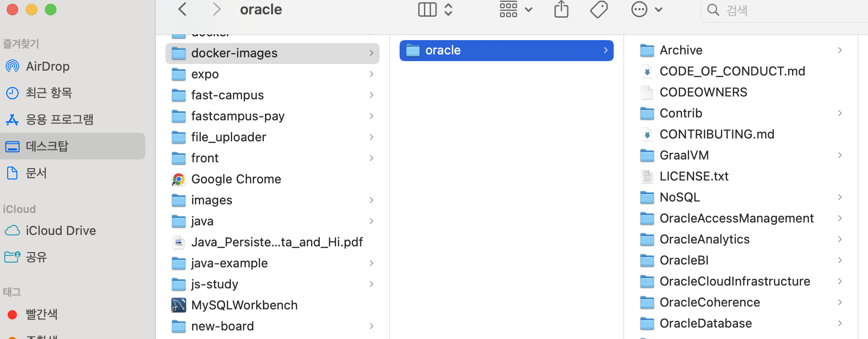Click the Tags icon in toolbar
The image size is (868, 339).
pos(598,9)
